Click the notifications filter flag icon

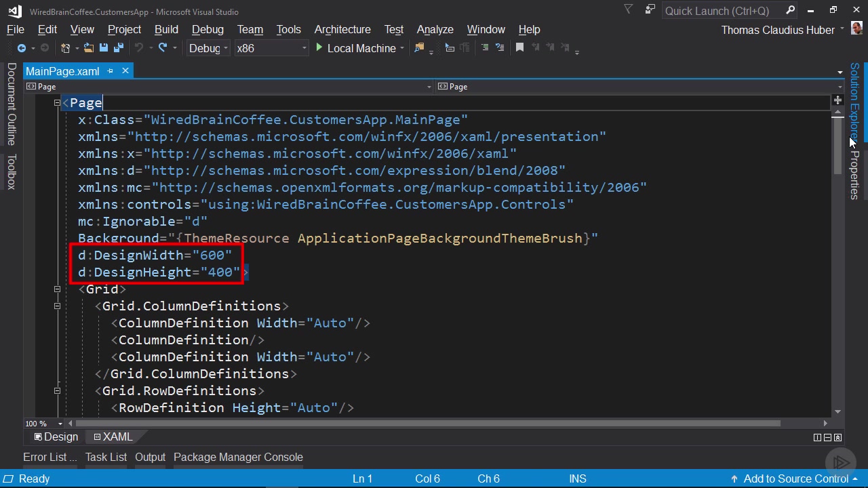pos(628,10)
